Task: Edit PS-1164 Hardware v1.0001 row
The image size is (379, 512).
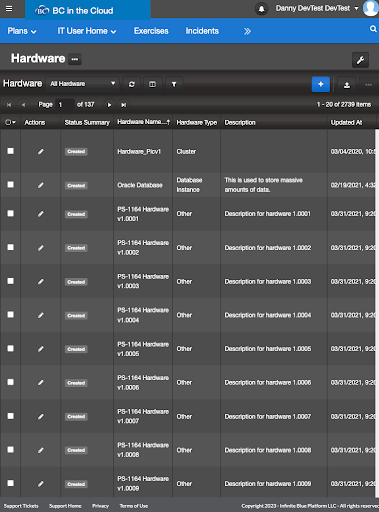Action: [41, 214]
